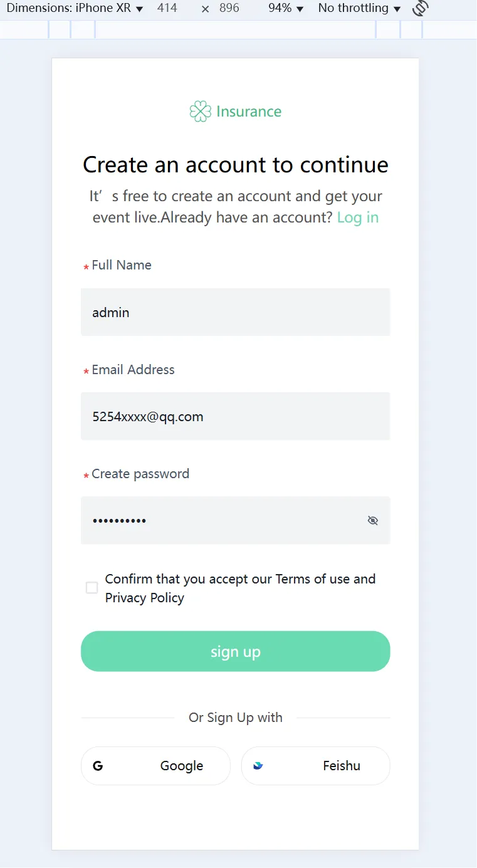Open the 94% zoom dropdown
The height and width of the screenshot is (868, 477).
[x=286, y=8]
